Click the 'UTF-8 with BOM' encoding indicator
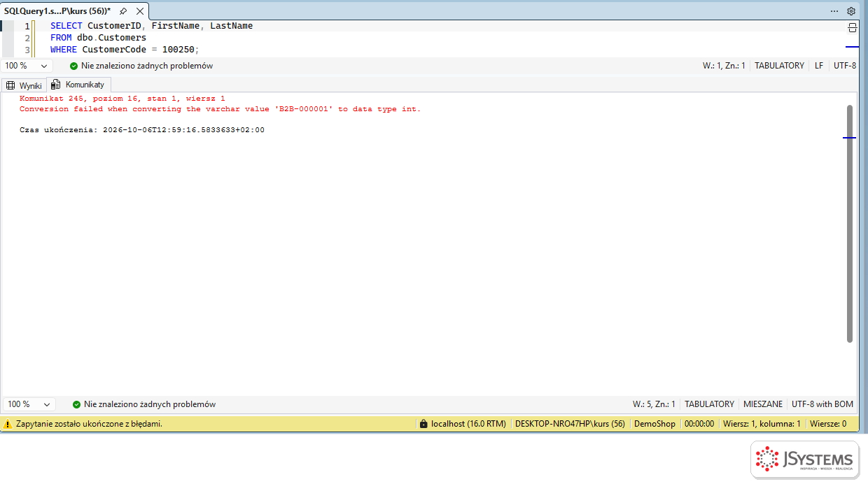The width and height of the screenshot is (868, 484). click(822, 404)
